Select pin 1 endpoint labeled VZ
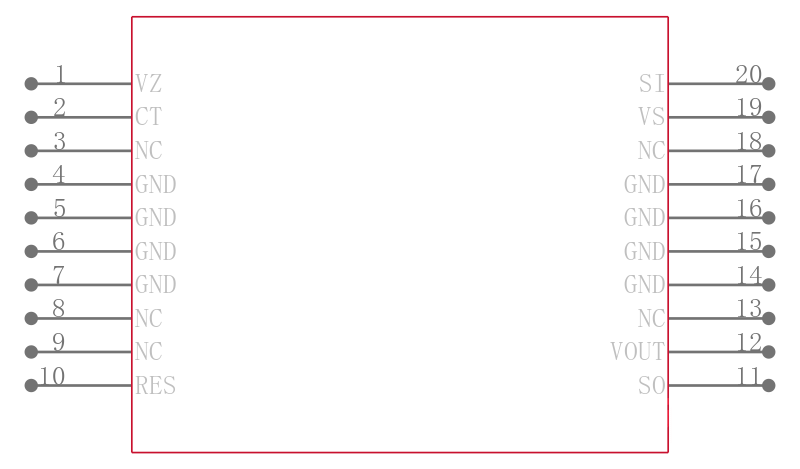Viewport: 800px width, 469px height. (x=31, y=84)
